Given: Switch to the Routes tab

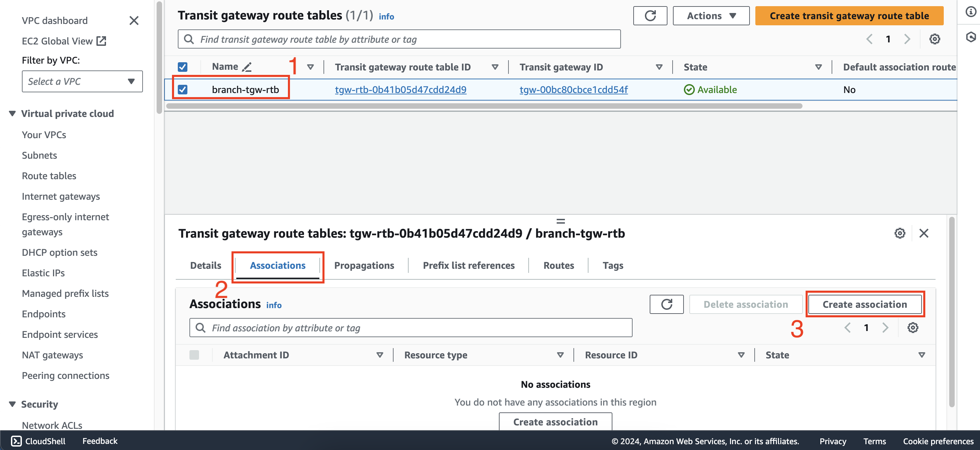Looking at the screenshot, I should 558,265.
